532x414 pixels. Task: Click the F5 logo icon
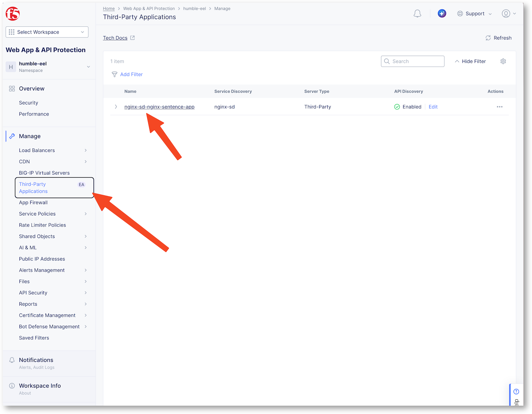[x=13, y=14]
